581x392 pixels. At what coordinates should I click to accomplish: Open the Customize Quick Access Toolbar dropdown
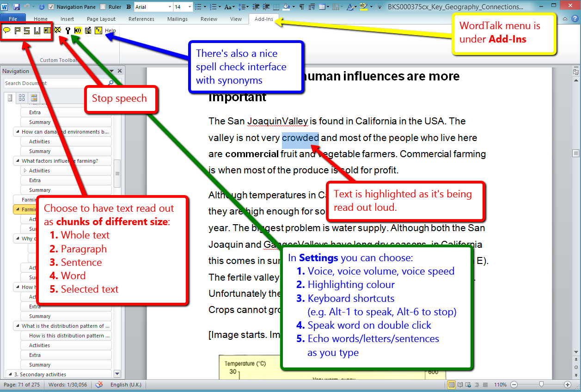pyautogui.click(x=379, y=7)
